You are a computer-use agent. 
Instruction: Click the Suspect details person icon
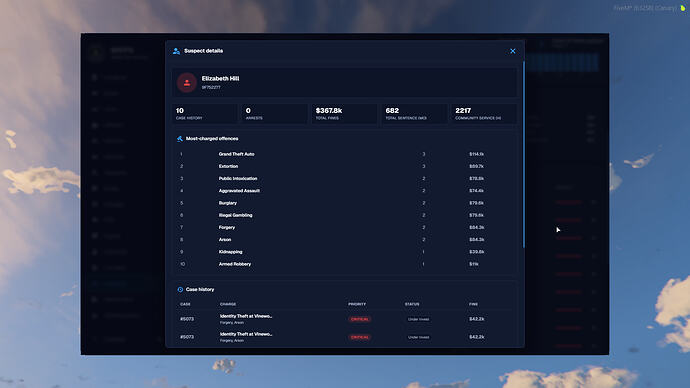point(176,51)
